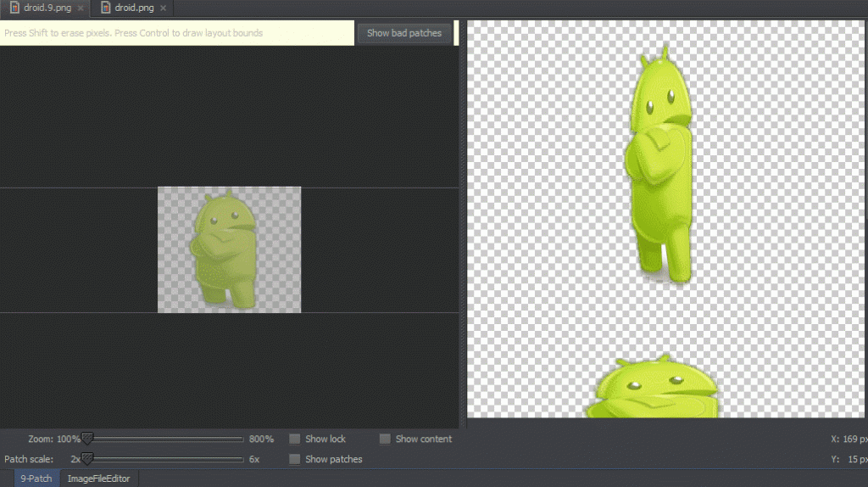868x487 pixels.
Task: Click the Show bad patches button
Action: coord(404,33)
